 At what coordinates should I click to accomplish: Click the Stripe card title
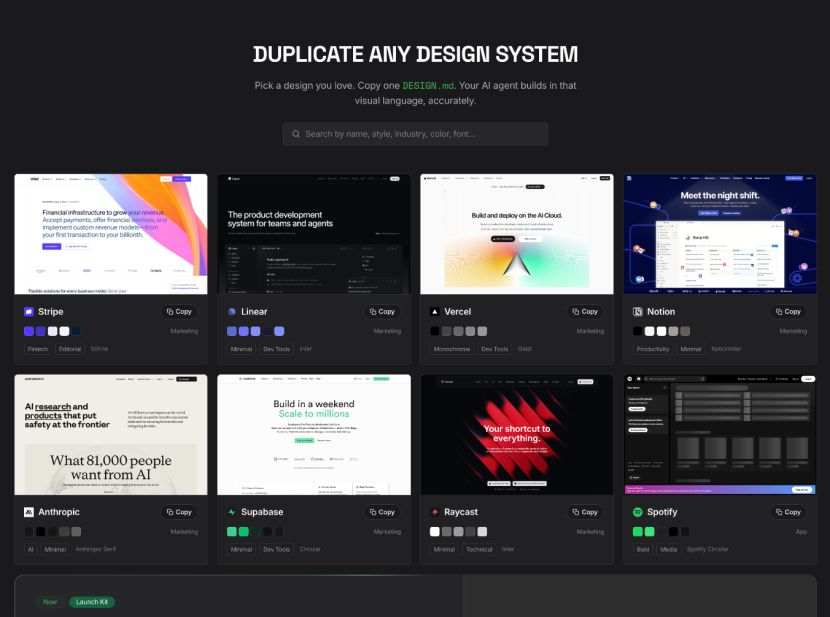(x=51, y=312)
